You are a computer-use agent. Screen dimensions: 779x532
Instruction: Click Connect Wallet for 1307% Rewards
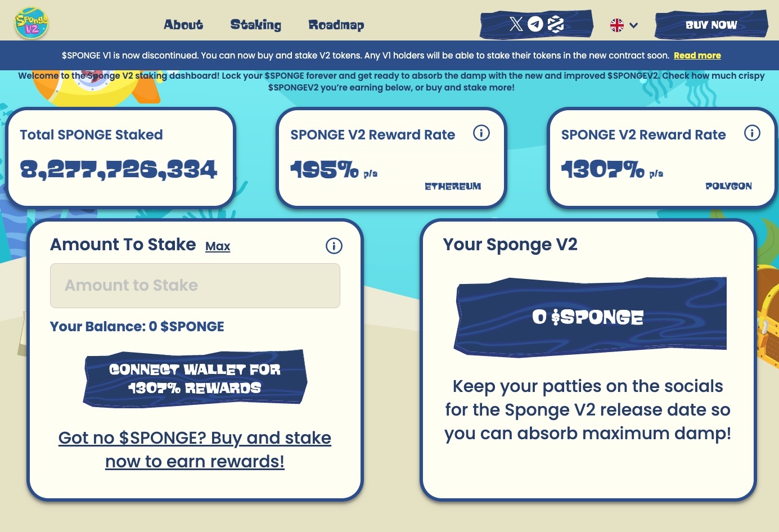[x=195, y=378]
